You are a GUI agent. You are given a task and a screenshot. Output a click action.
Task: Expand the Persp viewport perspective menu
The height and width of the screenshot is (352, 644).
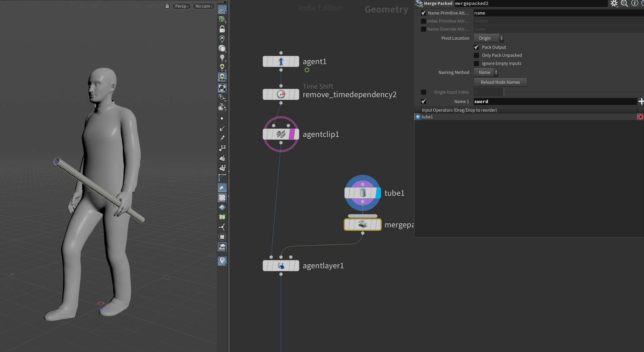[181, 5]
